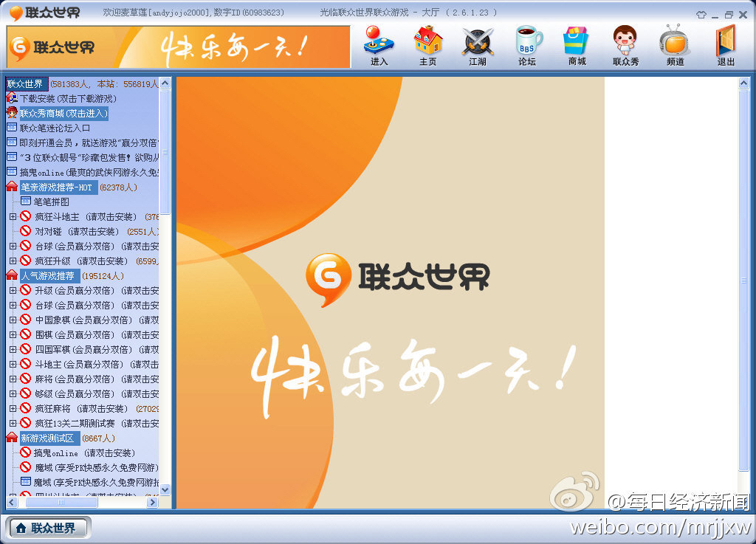Screen dimensions: 756x544
Task: Expand the 四国军棋 tree node
Action: [13, 349]
